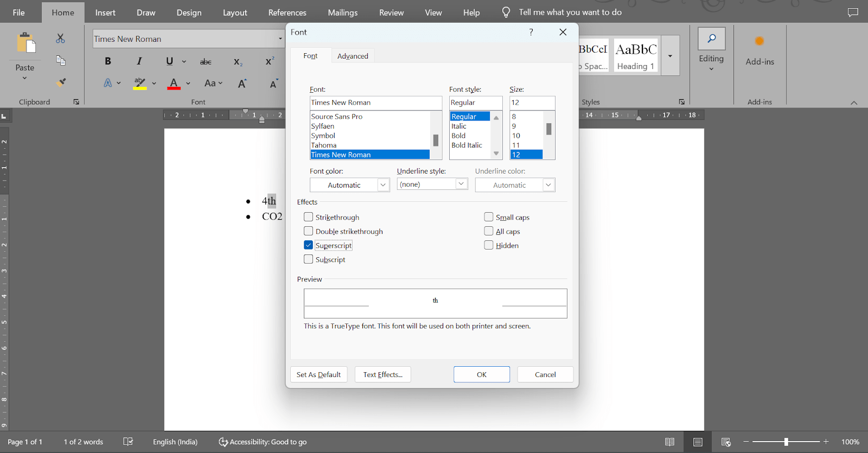The image size is (868, 453).
Task: Select the Format Painter brush icon
Action: [x=61, y=82]
